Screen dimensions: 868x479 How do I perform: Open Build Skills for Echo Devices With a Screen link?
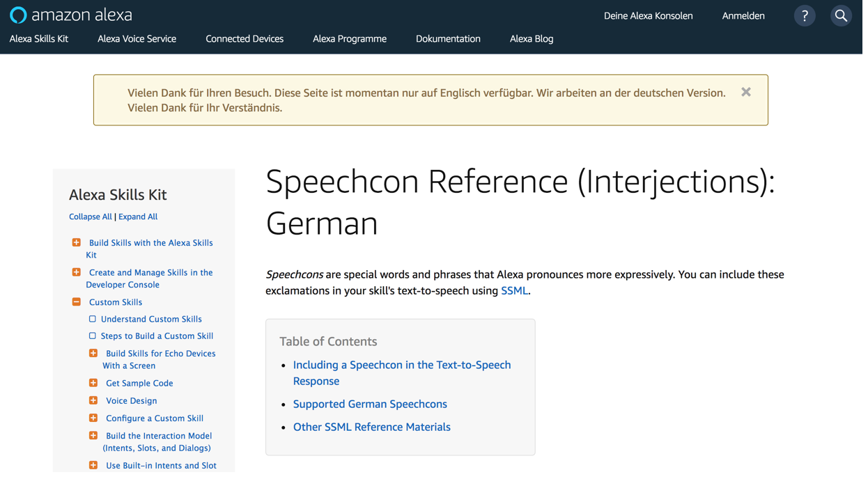tap(161, 361)
